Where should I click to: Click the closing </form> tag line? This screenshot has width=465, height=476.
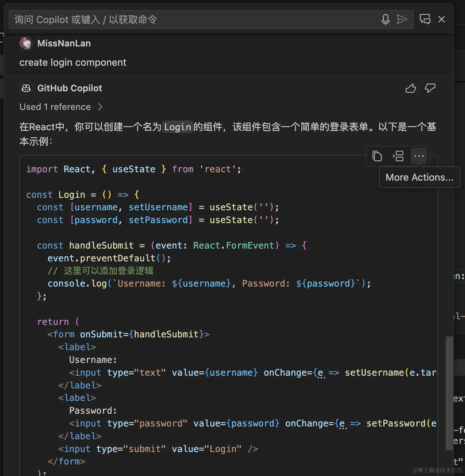[x=66, y=461]
